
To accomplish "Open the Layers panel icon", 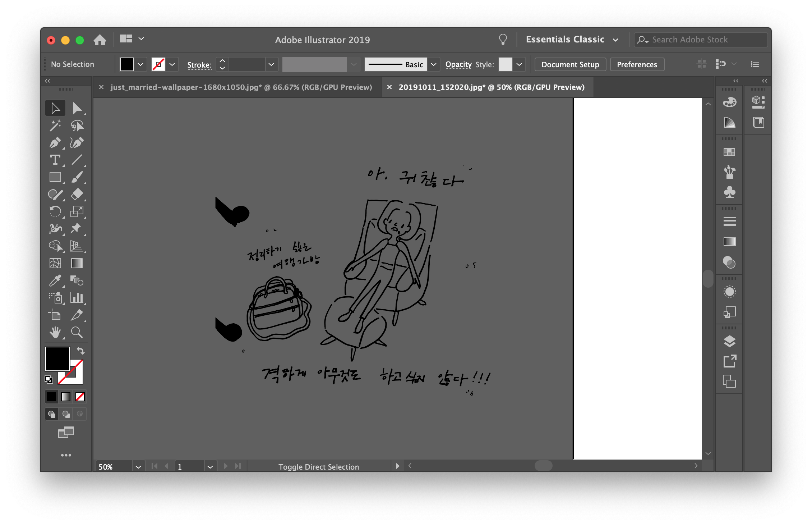I will (x=729, y=341).
